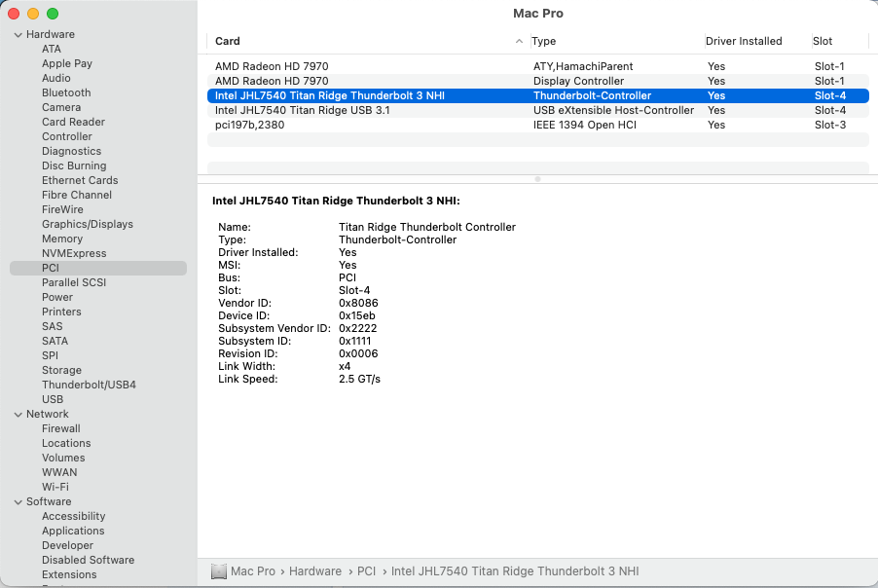Open Disabled Software in the sidebar

point(88,560)
